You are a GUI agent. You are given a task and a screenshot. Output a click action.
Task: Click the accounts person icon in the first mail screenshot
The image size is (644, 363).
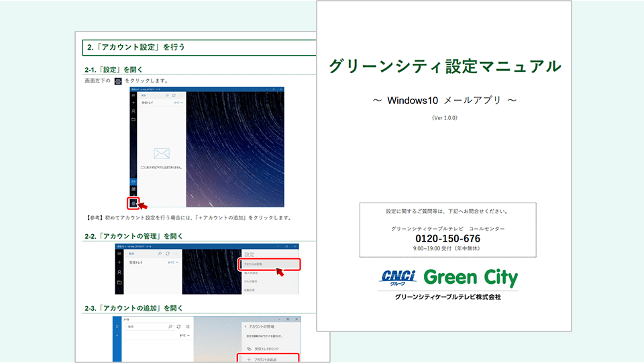[x=133, y=111]
